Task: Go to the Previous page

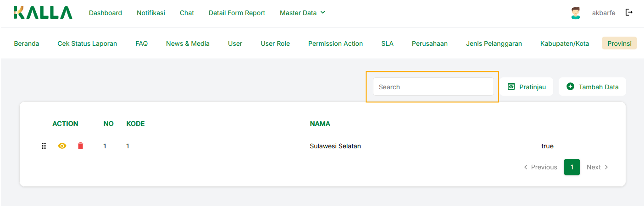Action: click(x=540, y=167)
